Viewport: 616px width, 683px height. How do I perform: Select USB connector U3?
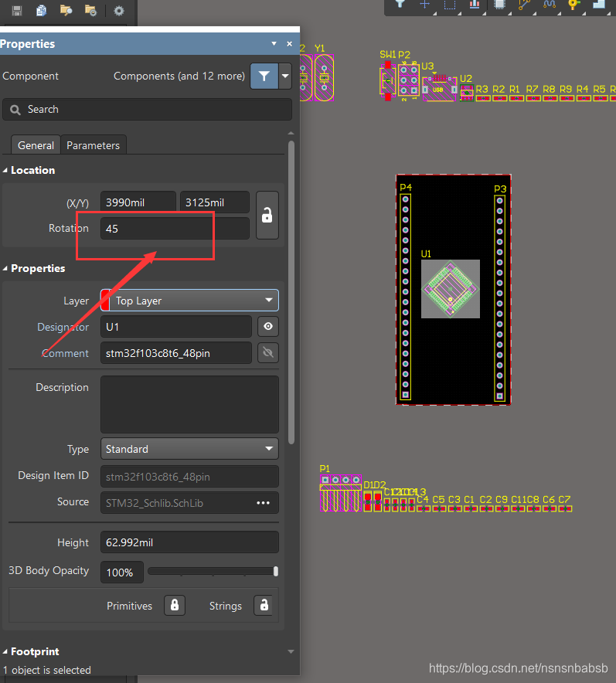(x=440, y=87)
